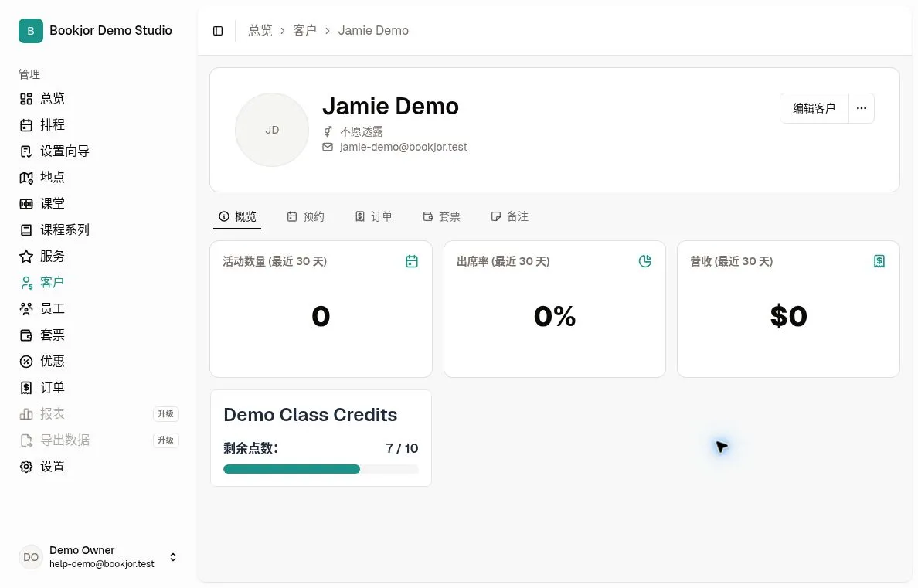
Task: Click the 0% attendance value
Action: [x=554, y=317]
